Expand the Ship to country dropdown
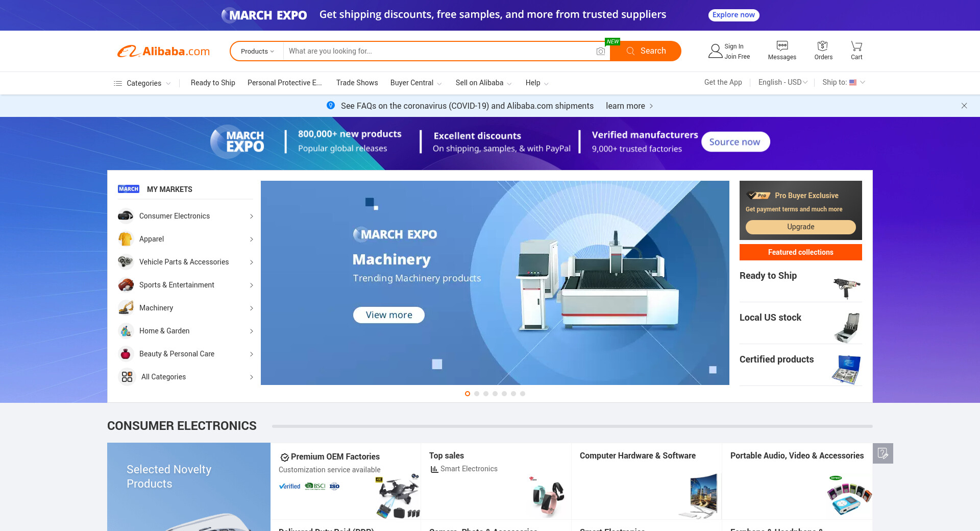Screen dimensions: 980x531 [x=843, y=82]
